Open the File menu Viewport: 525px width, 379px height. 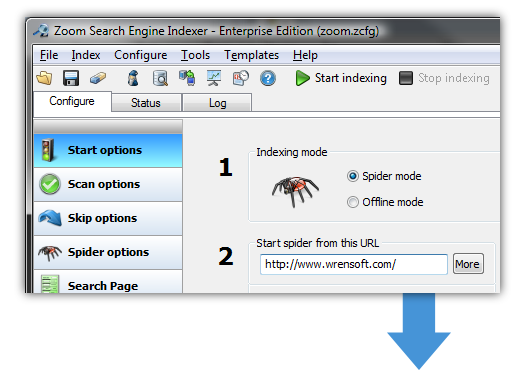(49, 55)
